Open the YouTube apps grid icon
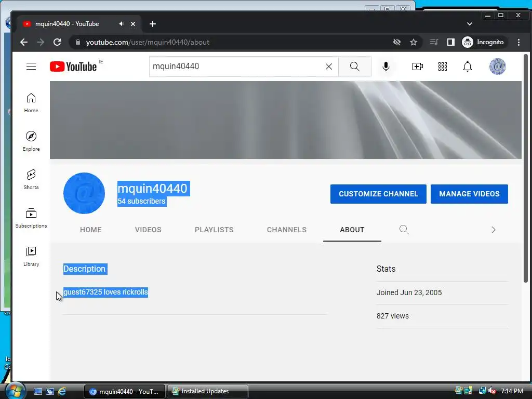The width and height of the screenshot is (532, 399). (443, 66)
